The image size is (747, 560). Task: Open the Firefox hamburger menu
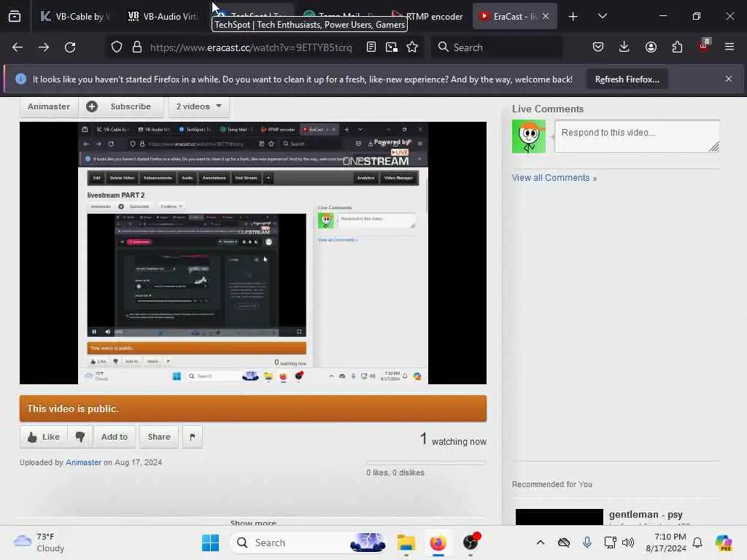pos(729,47)
